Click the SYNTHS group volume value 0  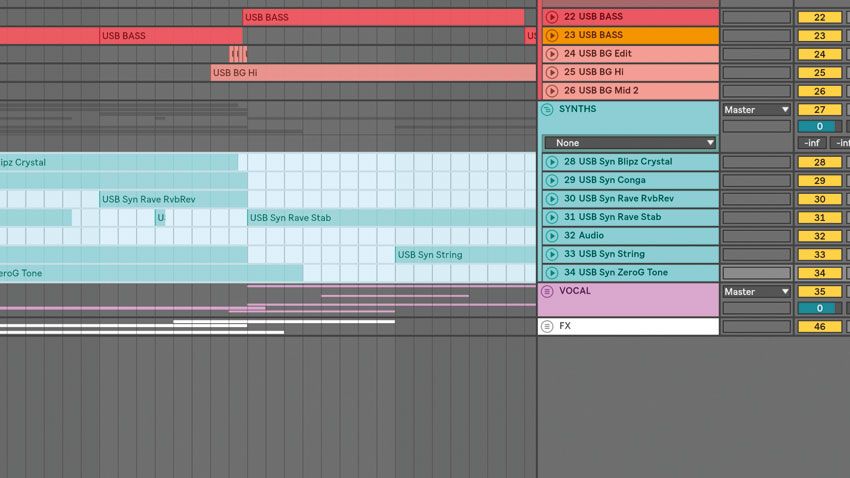pos(819,126)
